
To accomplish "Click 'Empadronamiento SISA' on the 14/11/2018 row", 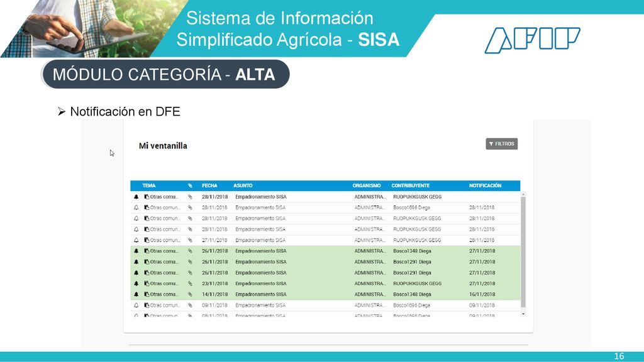I will point(261,294).
